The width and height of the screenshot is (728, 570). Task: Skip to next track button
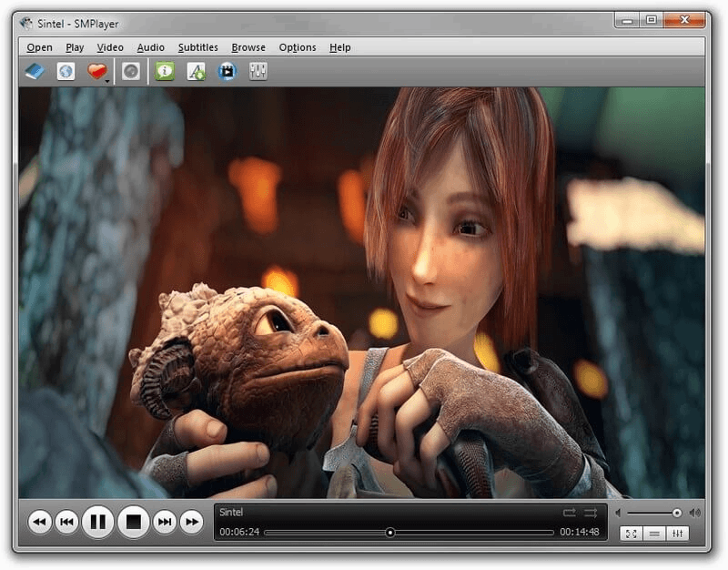click(x=165, y=522)
